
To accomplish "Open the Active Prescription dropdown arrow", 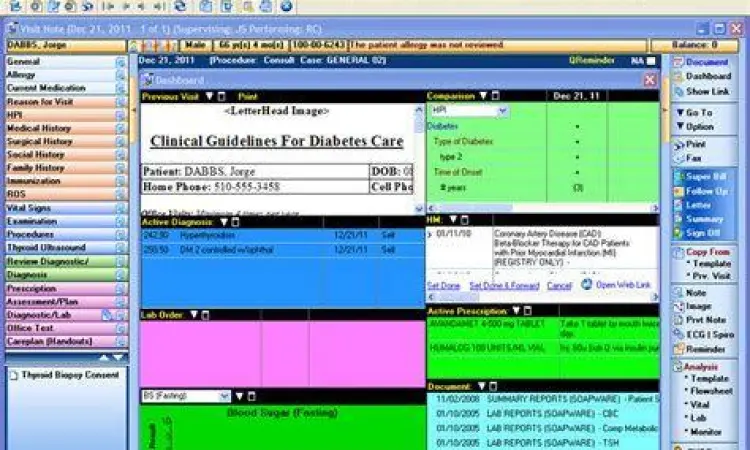I will 516,311.
